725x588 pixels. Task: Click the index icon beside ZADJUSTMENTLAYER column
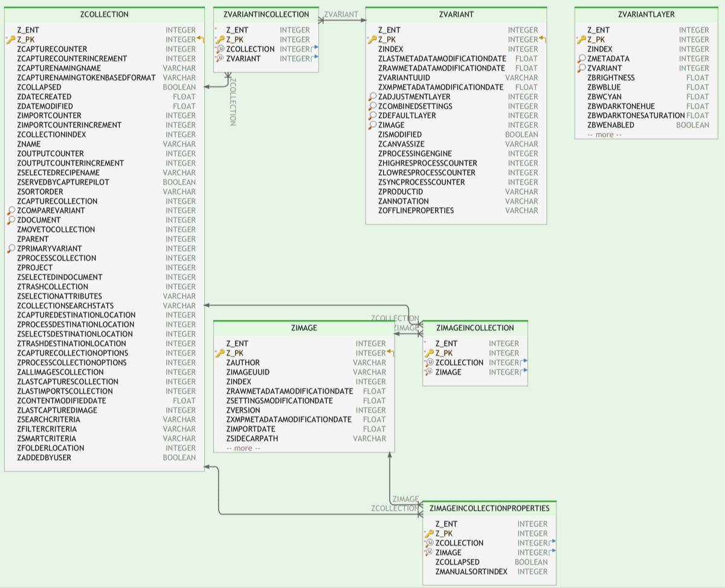point(372,97)
